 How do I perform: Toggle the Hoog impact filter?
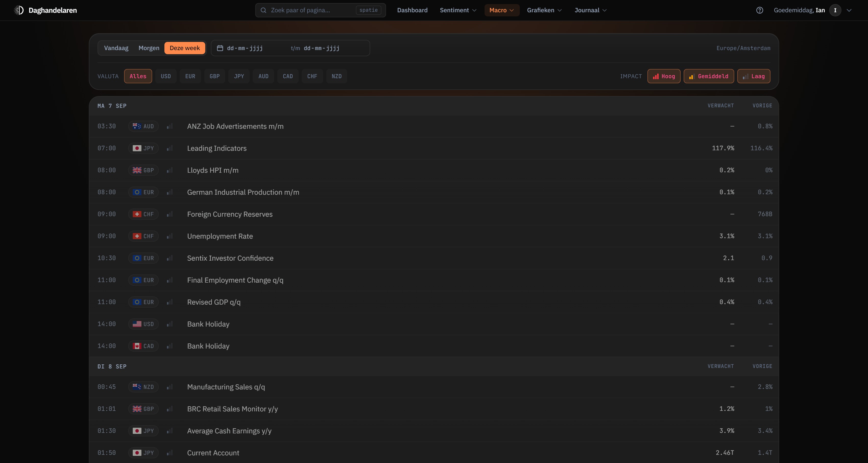[x=664, y=76]
